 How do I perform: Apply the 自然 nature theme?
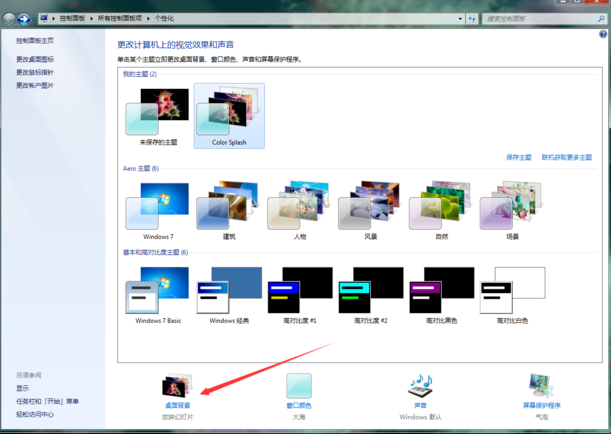click(441, 208)
